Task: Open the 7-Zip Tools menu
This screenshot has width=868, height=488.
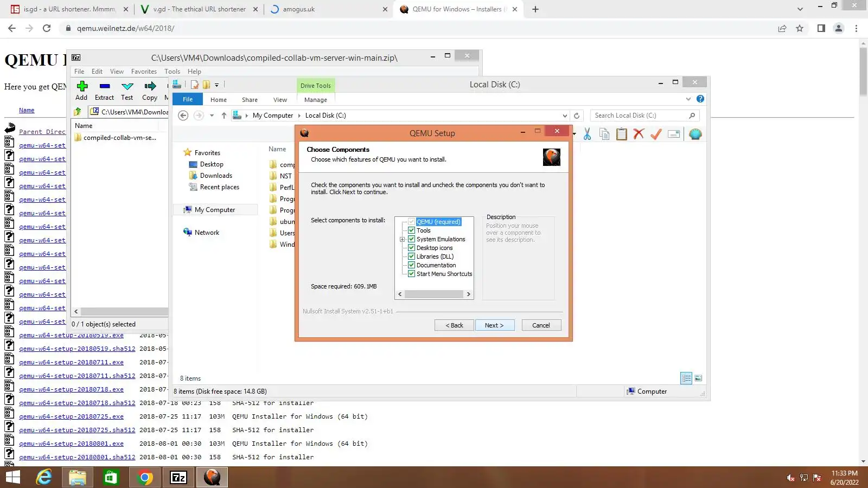Action: click(172, 72)
